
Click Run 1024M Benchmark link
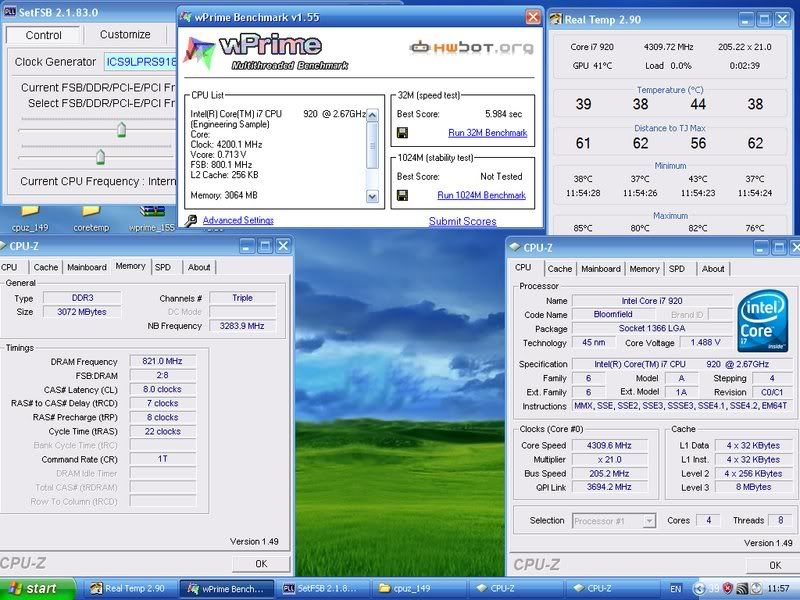pos(481,195)
